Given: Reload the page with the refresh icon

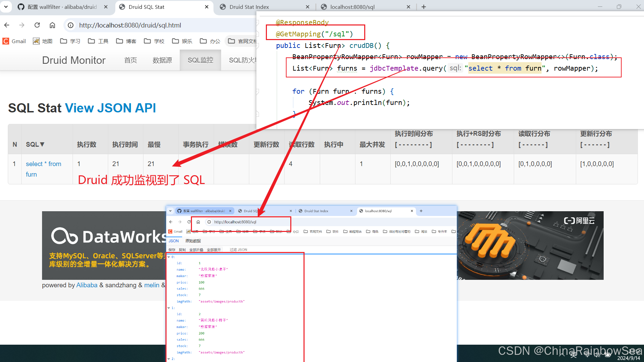Looking at the screenshot, I should point(37,25).
